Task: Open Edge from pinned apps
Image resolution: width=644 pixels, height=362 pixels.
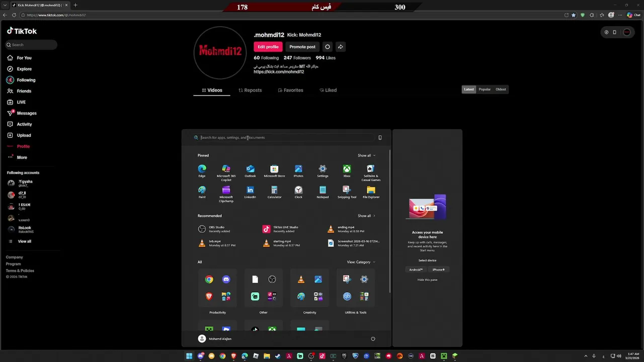Action: tap(202, 171)
